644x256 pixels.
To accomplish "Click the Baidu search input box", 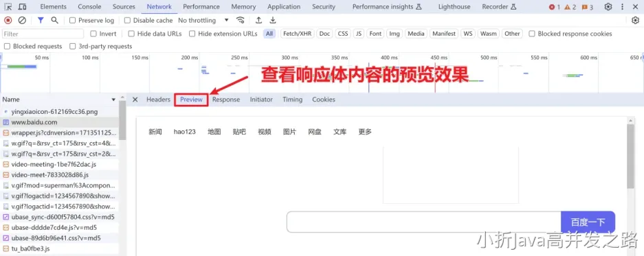I will (x=424, y=222).
